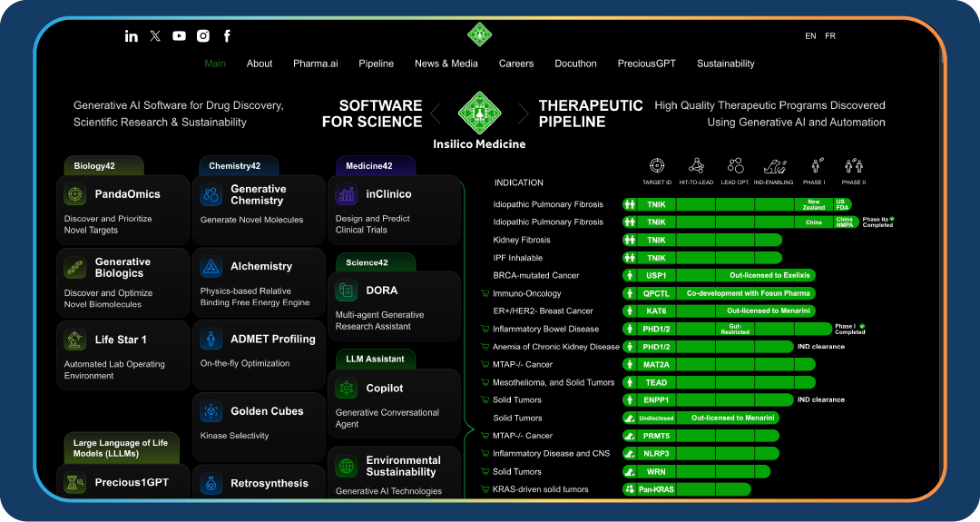Click the right chevron beside Therapeutic Pipeline
Viewport: 980px width, 522px height.
(x=524, y=113)
